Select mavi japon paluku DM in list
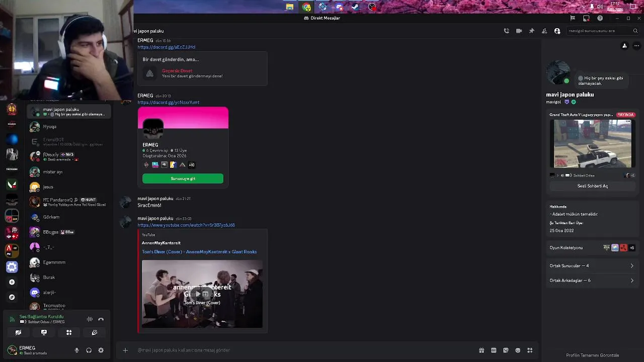644x362 pixels. click(69, 112)
